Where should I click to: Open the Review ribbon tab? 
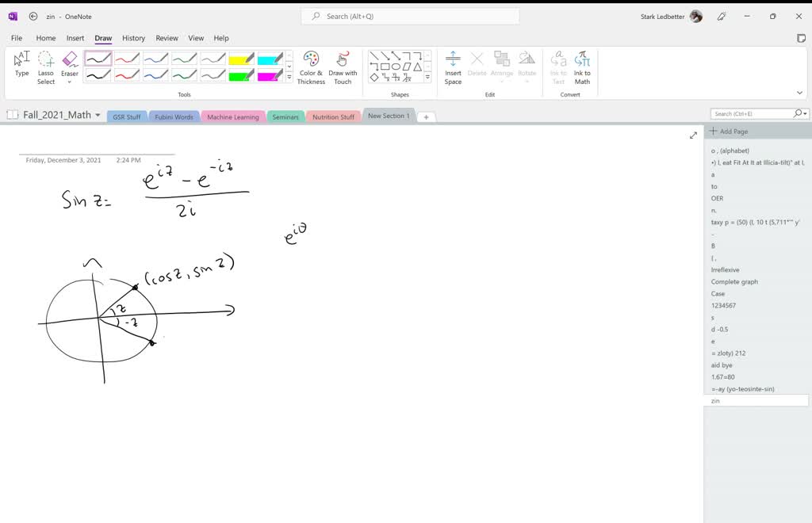click(x=167, y=37)
